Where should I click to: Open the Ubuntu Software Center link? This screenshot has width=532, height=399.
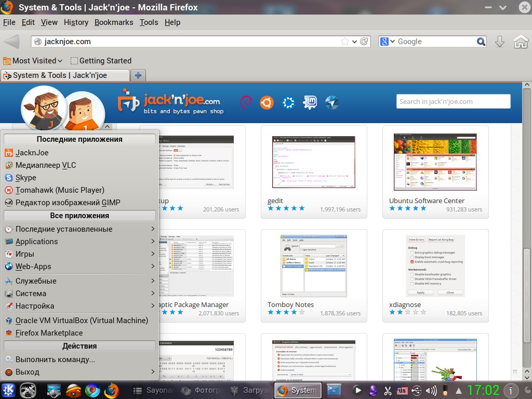click(x=427, y=201)
